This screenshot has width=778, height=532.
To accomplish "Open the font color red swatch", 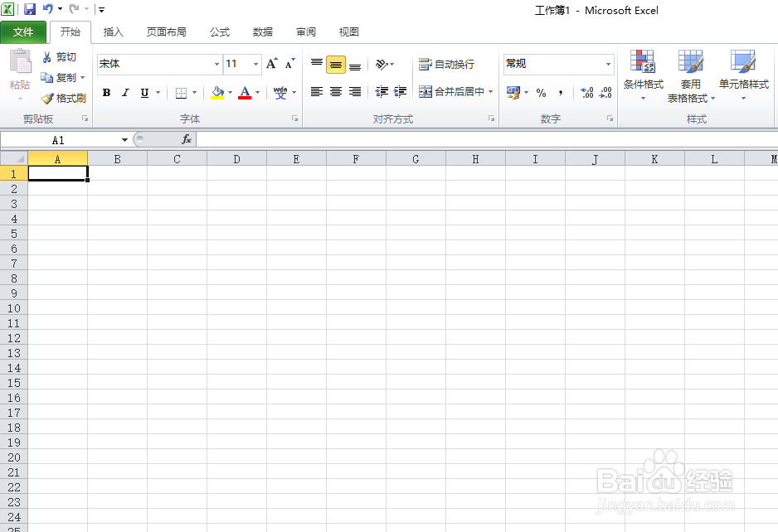I will point(246,92).
